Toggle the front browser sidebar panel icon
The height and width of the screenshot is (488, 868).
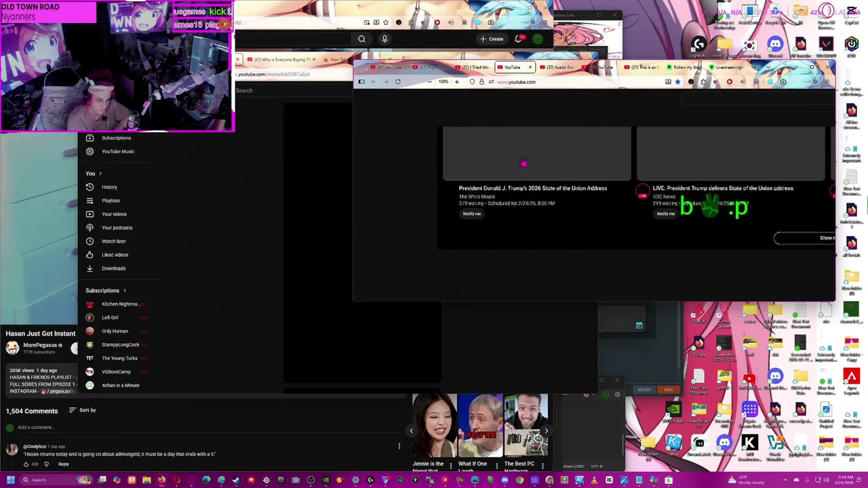click(x=361, y=82)
